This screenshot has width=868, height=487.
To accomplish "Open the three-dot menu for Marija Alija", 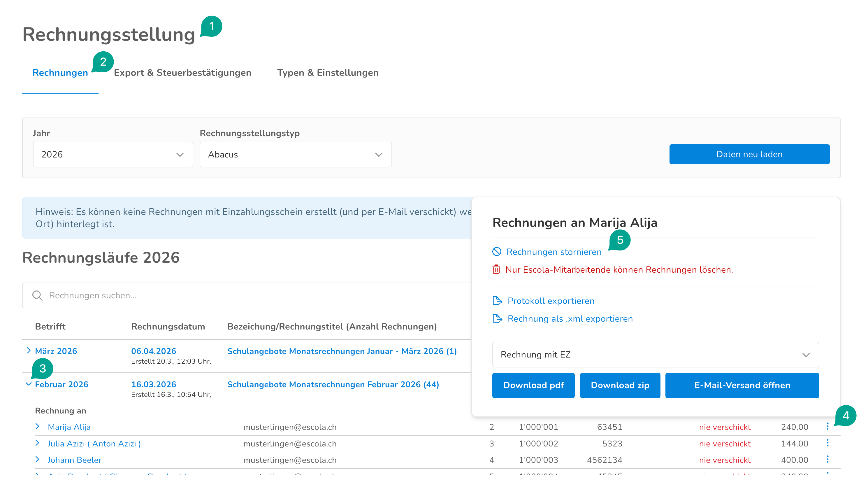I will (x=827, y=427).
